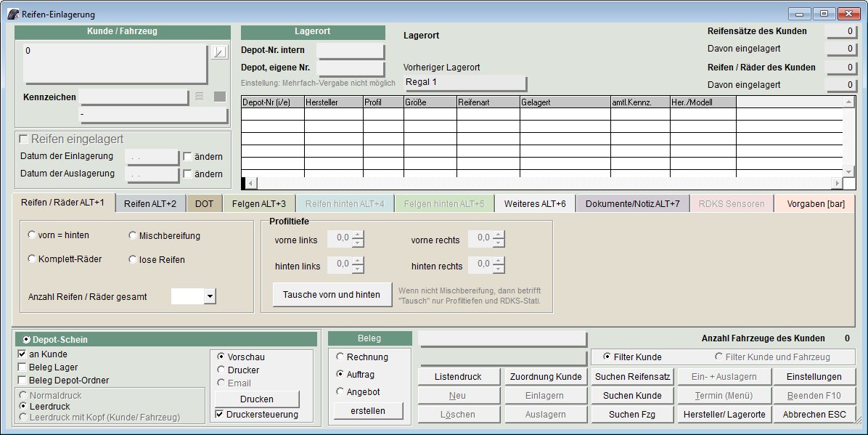Toggle the Druckersteuerung checkbox
This screenshot has width=868, height=435.
pyautogui.click(x=219, y=414)
